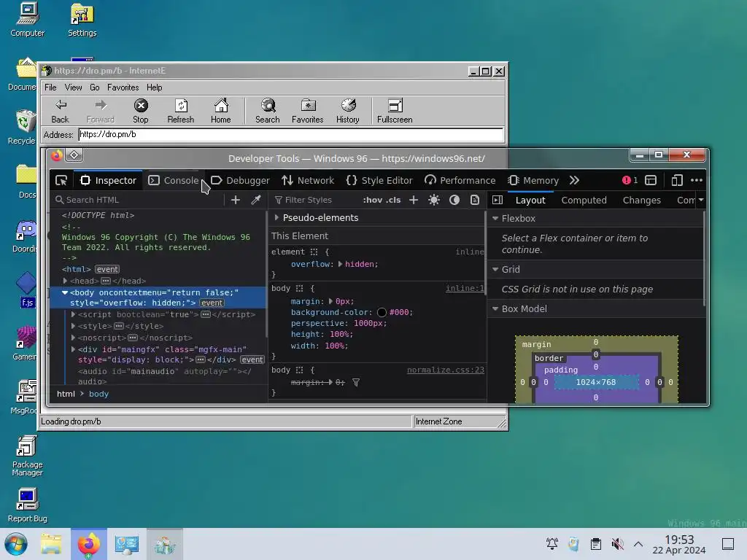Show more DevTools tabs via the chevron icon
The image size is (747, 560).
click(574, 181)
